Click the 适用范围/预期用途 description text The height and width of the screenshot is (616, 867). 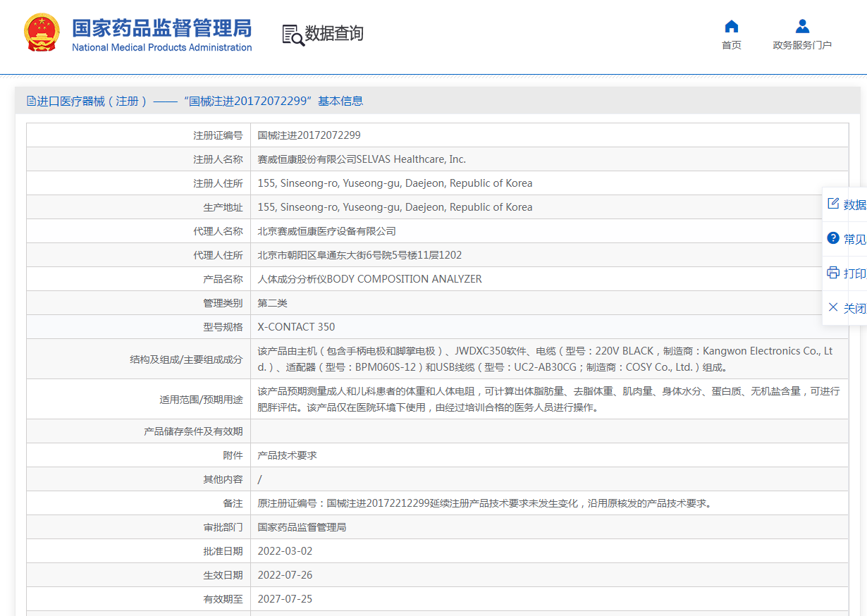(549, 399)
